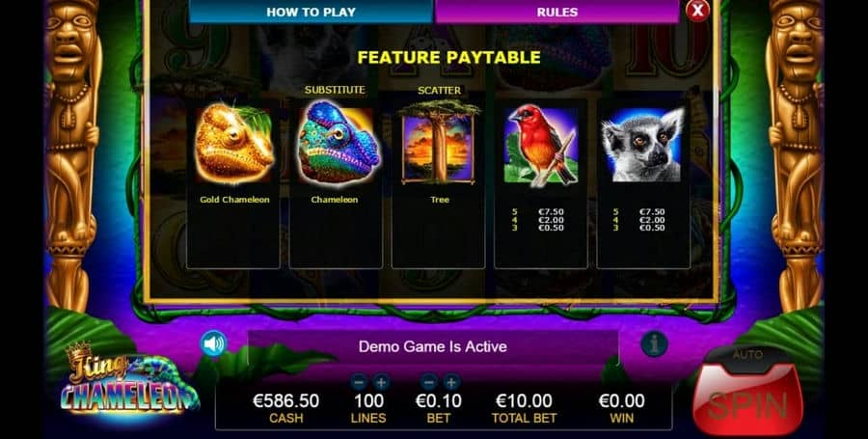The width and height of the screenshot is (868, 439).
Task: Decrease the number of lines with minus
Action: [359, 381]
